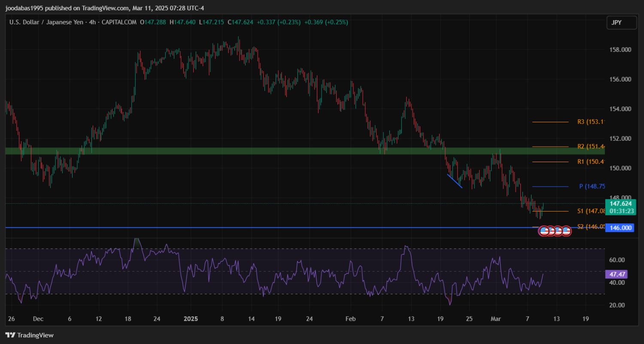The width and height of the screenshot is (644, 344).
Task: Open the rightmost US economic event flag
Action: coord(566,231)
